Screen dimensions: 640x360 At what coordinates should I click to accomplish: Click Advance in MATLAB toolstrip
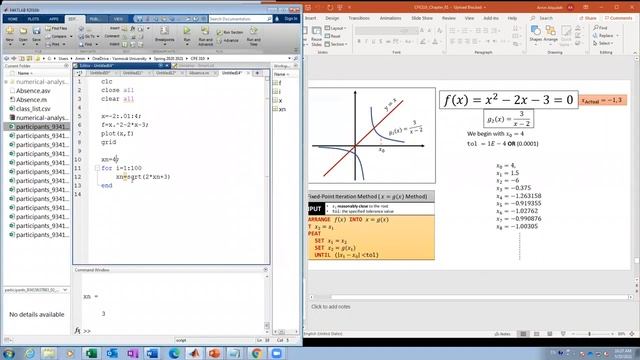click(228, 40)
